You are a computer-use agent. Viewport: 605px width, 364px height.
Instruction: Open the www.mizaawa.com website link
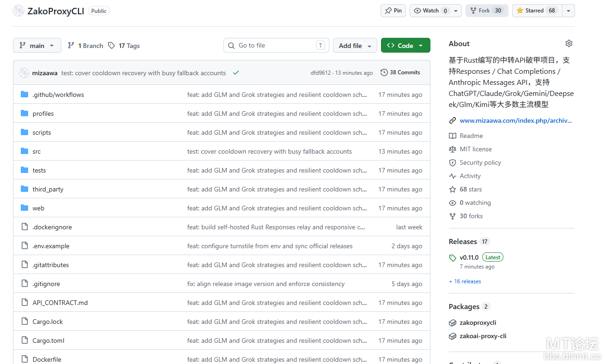click(516, 121)
